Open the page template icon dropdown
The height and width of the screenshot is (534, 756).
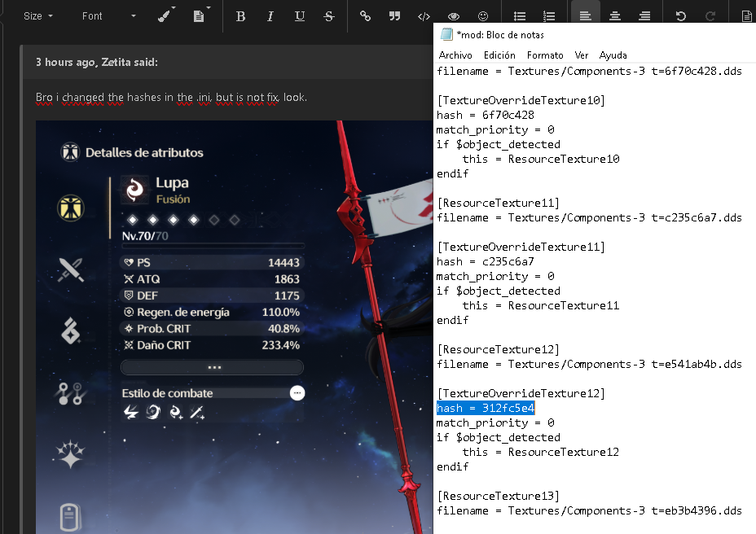coord(200,16)
